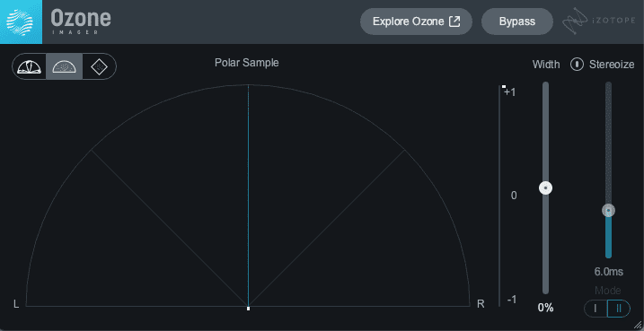This screenshot has height=331, width=644.
Task: Click the Width slider handle
Action: (x=545, y=187)
